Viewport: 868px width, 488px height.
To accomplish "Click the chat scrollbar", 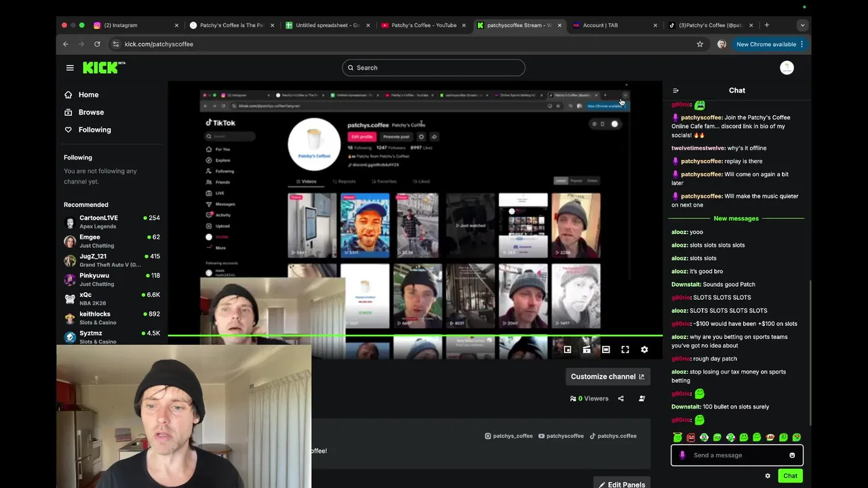I will (811, 352).
